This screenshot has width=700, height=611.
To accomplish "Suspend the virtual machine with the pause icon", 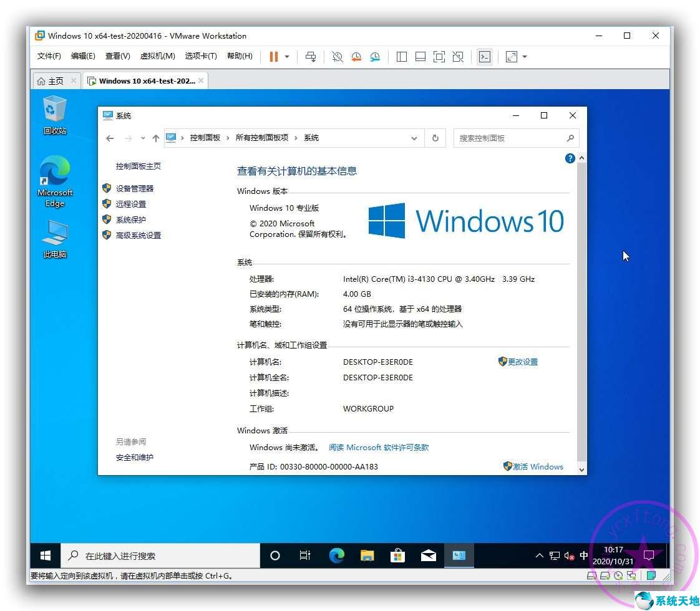I will click(x=273, y=57).
